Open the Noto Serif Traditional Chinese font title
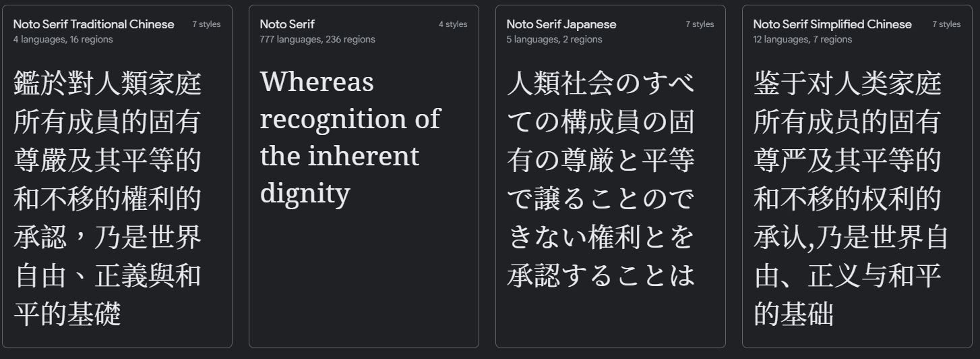 point(94,24)
